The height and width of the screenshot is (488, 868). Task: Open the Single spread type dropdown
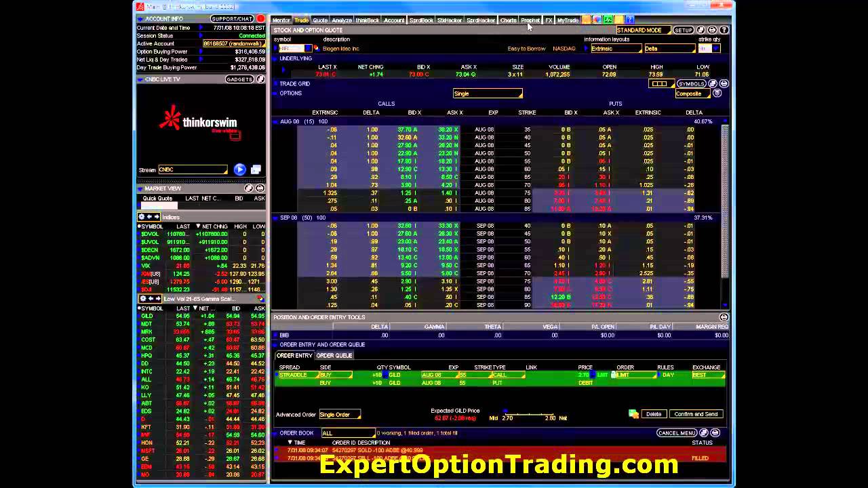point(488,94)
